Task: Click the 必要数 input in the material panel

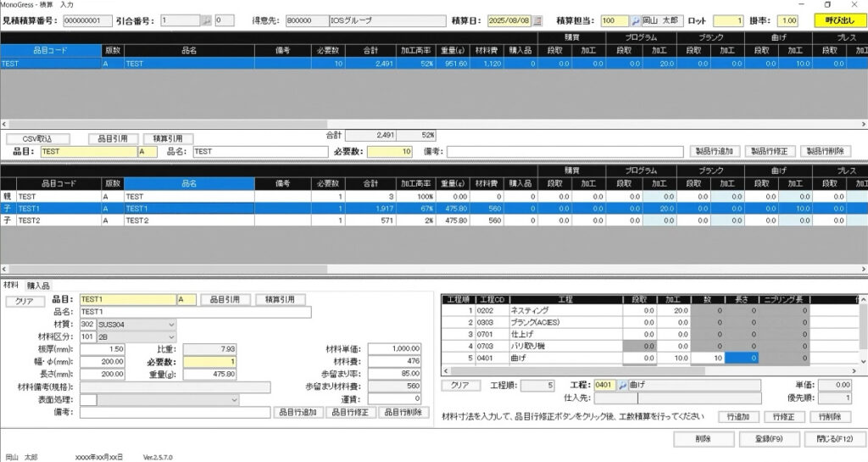Action: tap(210, 362)
